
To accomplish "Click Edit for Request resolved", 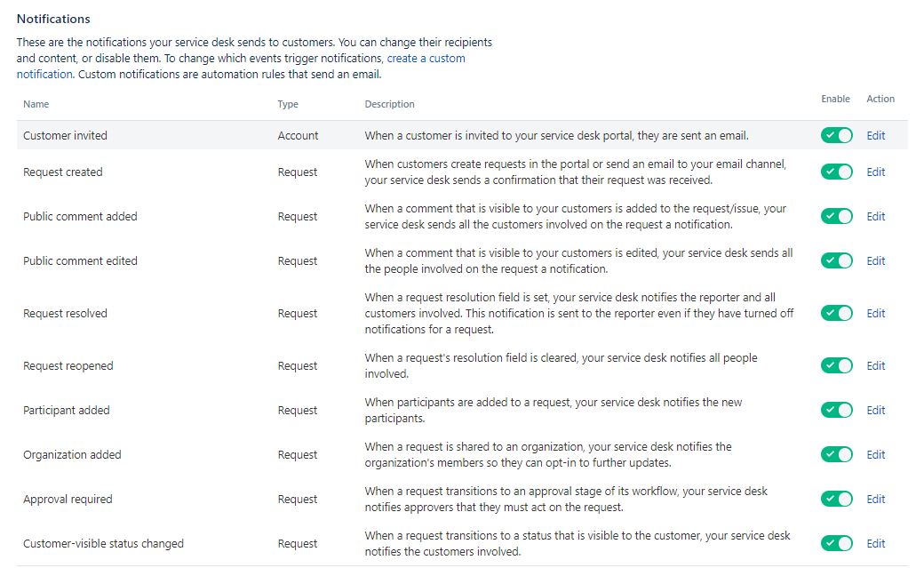I will click(876, 313).
